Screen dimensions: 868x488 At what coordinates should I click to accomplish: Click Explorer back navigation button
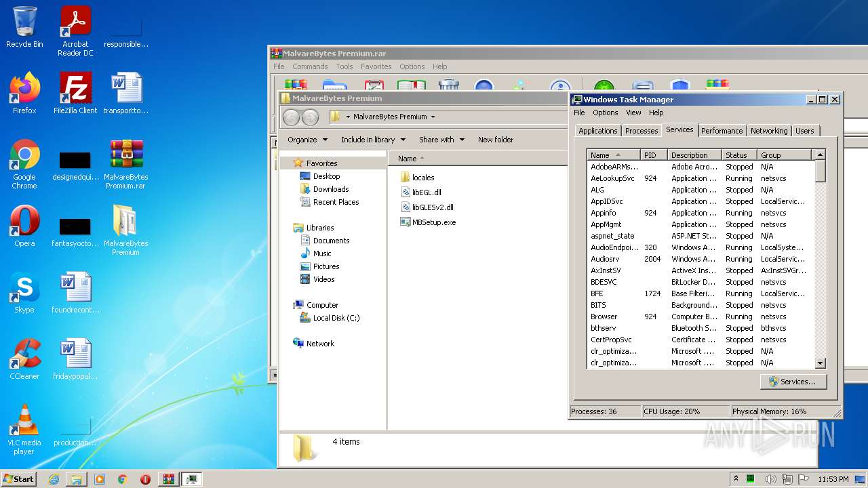291,117
